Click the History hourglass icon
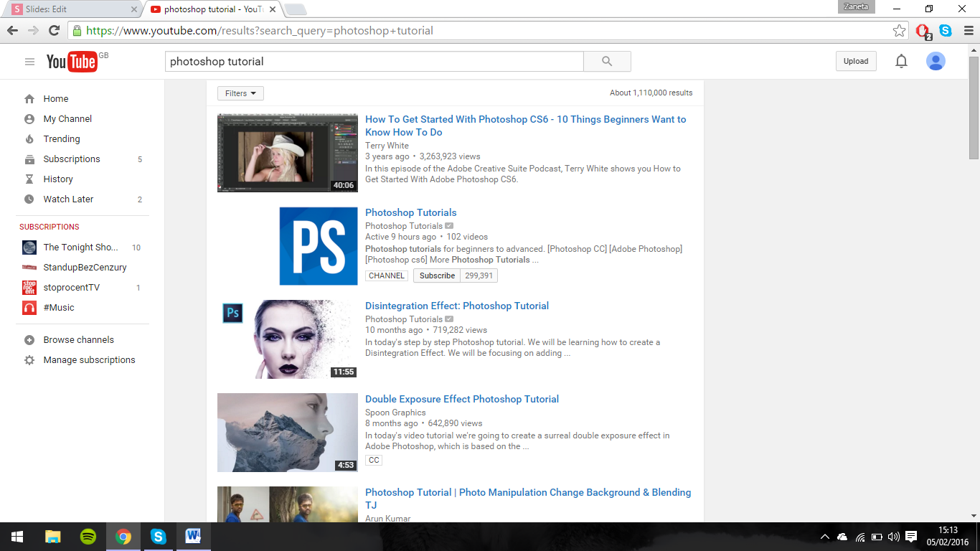This screenshot has width=980, height=551. pos(29,179)
